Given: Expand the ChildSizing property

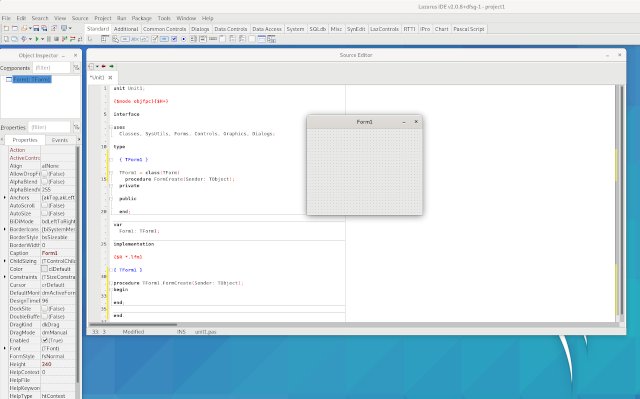Looking at the screenshot, I should pyautogui.click(x=4, y=261).
